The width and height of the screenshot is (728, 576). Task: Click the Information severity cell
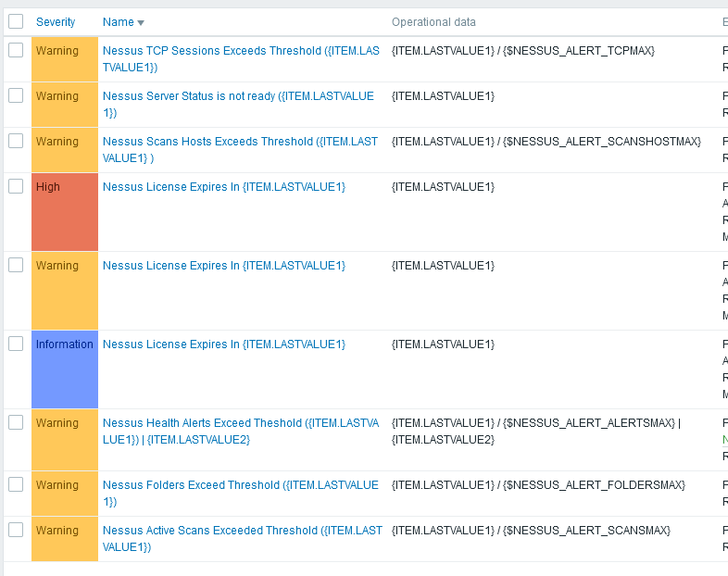65,369
